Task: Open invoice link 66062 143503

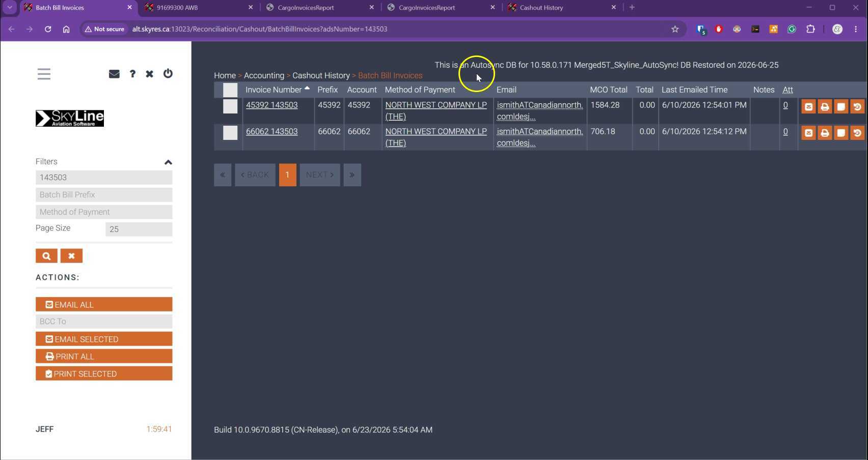Action: pyautogui.click(x=272, y=131)
